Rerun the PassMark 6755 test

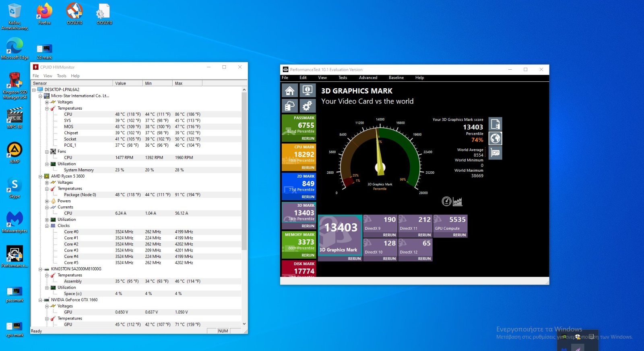pyautogui.click(x=308, y=139)
